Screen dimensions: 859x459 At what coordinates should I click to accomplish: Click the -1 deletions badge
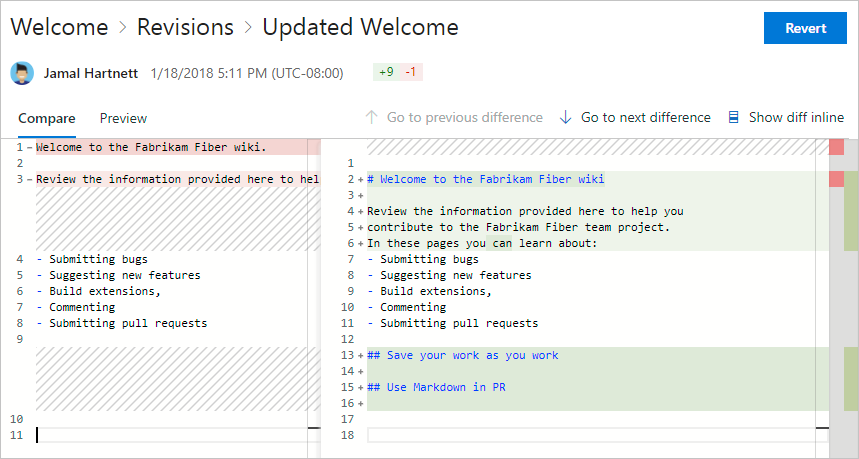pyautogui.click(x=410, y=72)
